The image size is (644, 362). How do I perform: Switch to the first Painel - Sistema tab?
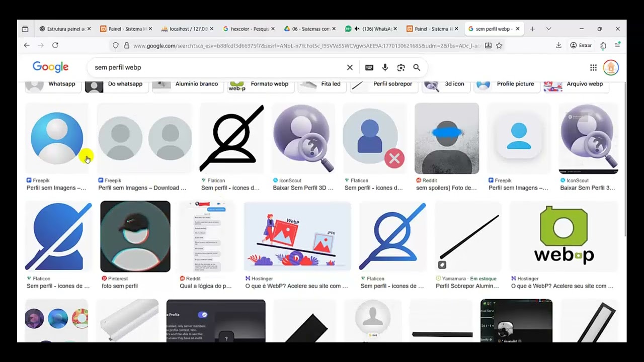(126, 29)
